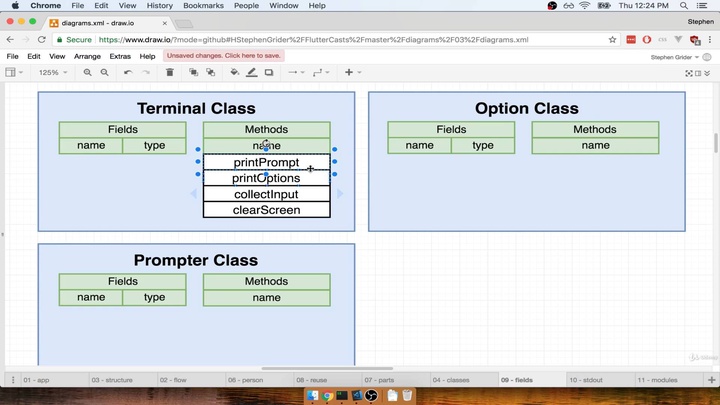Open the Arrange menu

[x=87, y=56]
